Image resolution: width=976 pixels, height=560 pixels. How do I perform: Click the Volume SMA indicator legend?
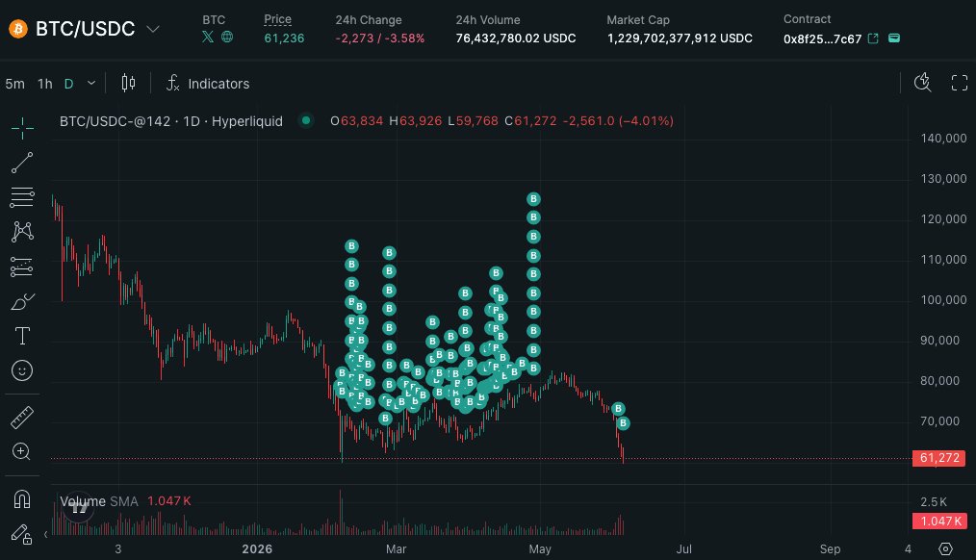[125, 501]
